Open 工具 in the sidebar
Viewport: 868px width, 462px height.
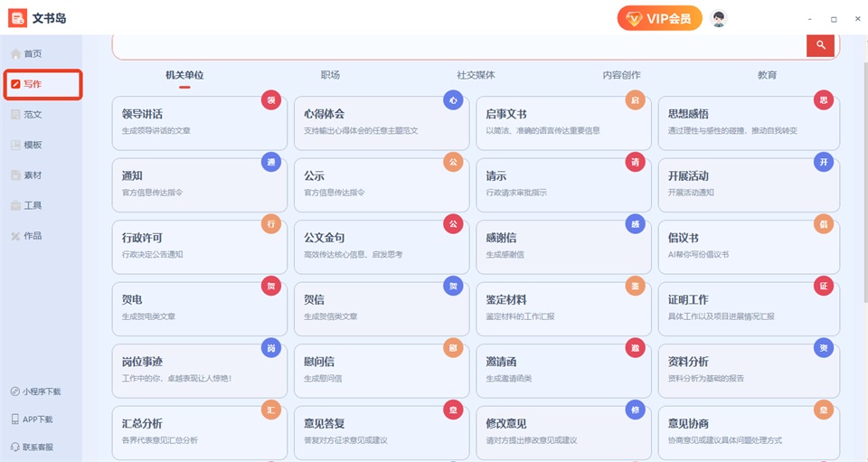(26, 206)
